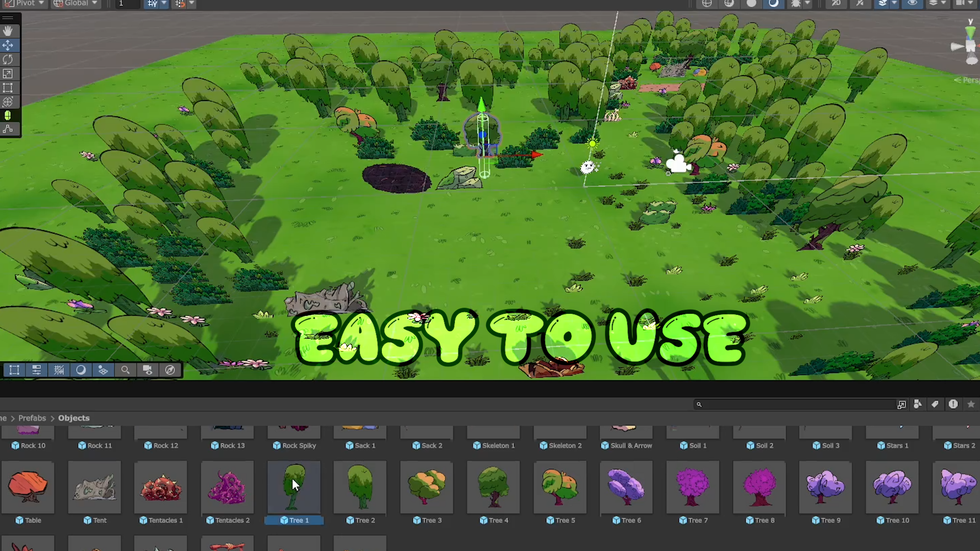Select the Tree 7 prefab thumbnail
The height and width of the screenshot is (551, 980).
pos(693,487)
